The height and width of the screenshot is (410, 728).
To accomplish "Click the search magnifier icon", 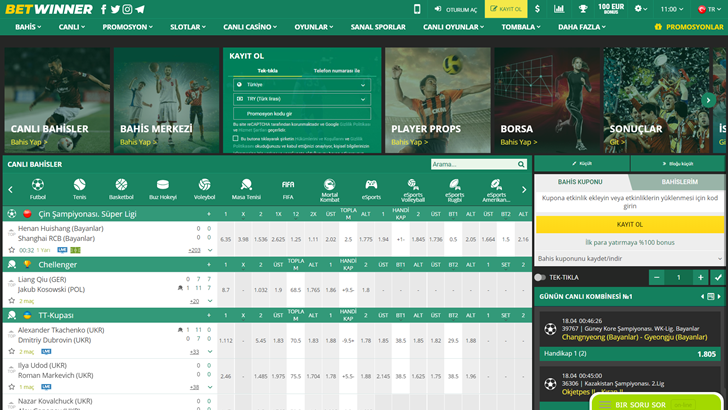I will 521,164.
